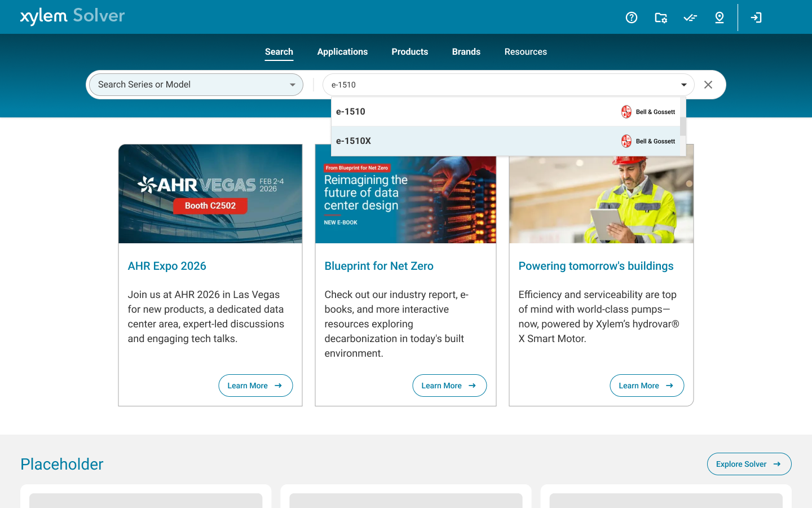812x508 pixels.
Task: Open the Search Series or Model dropdown
Action: coord(195,84)
